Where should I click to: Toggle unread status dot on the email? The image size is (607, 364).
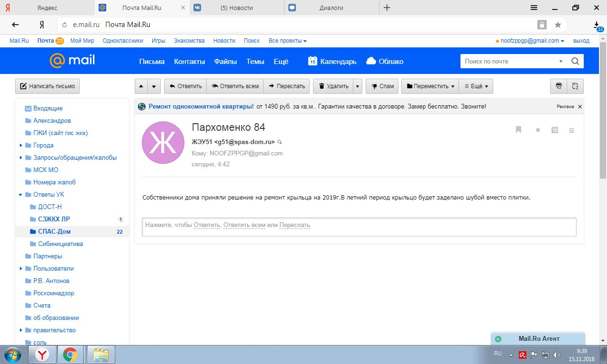click(x=538, y=130)
